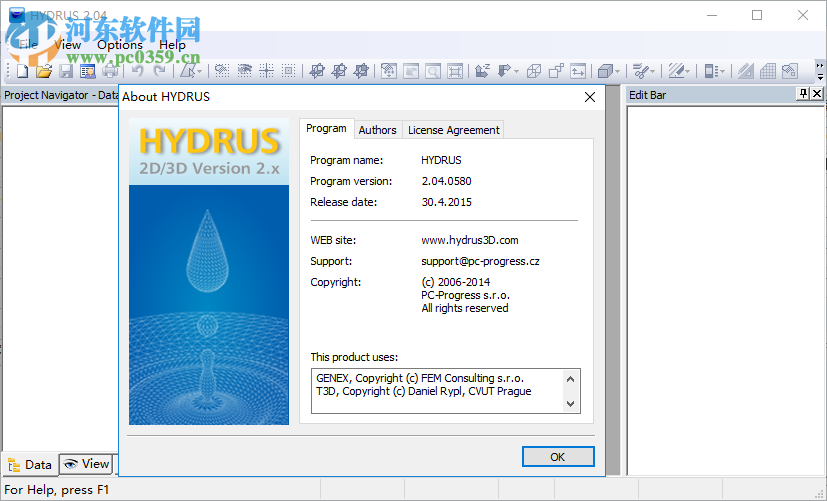
Task: Click the first rotate-view icon
Action: pos(316,71)
